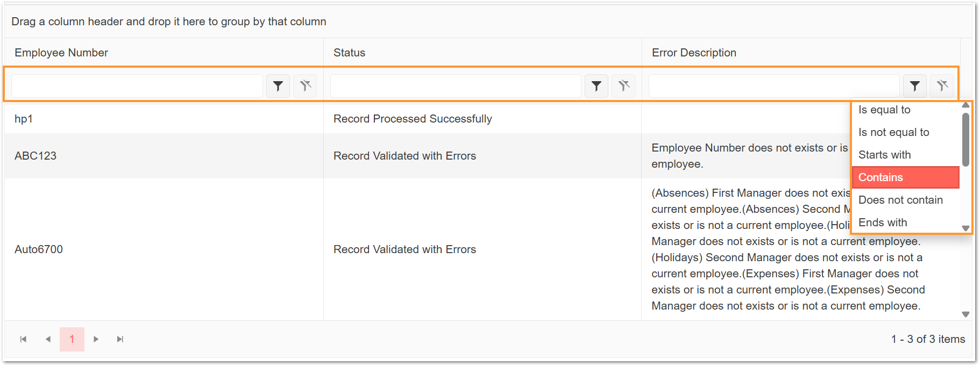Go to the first page
980x366 pixels.
[x=23, y=339]
